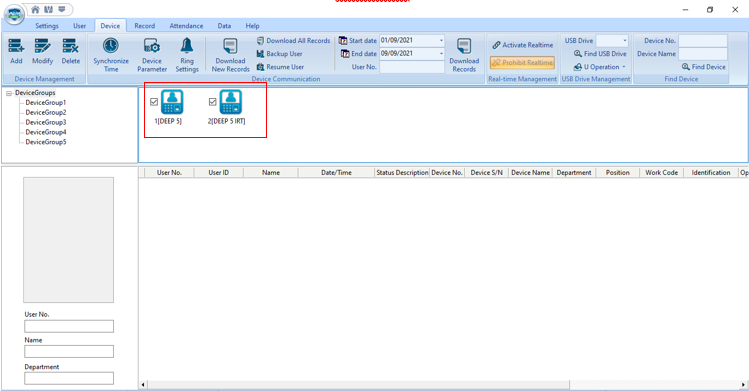Click the Department column header

[x=574, y=173]
